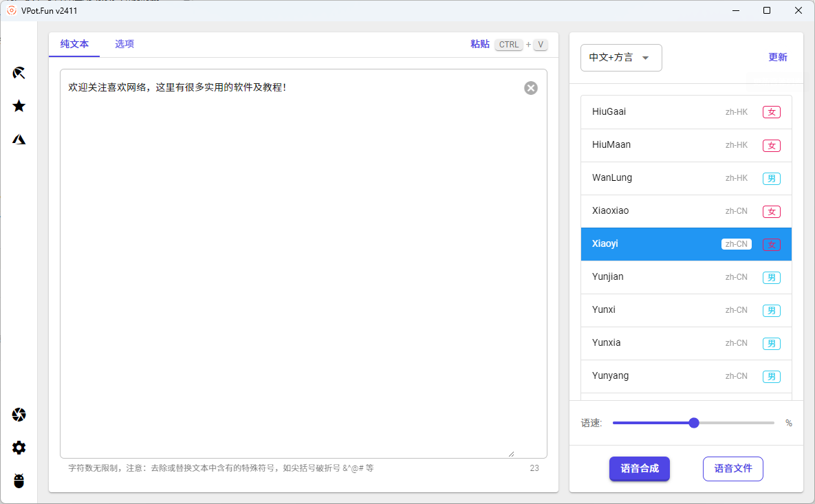Click the 女 badge on HiuGaai row
Image resolution: width=815 pixels, height=504 pixels.
pos(772,112)
